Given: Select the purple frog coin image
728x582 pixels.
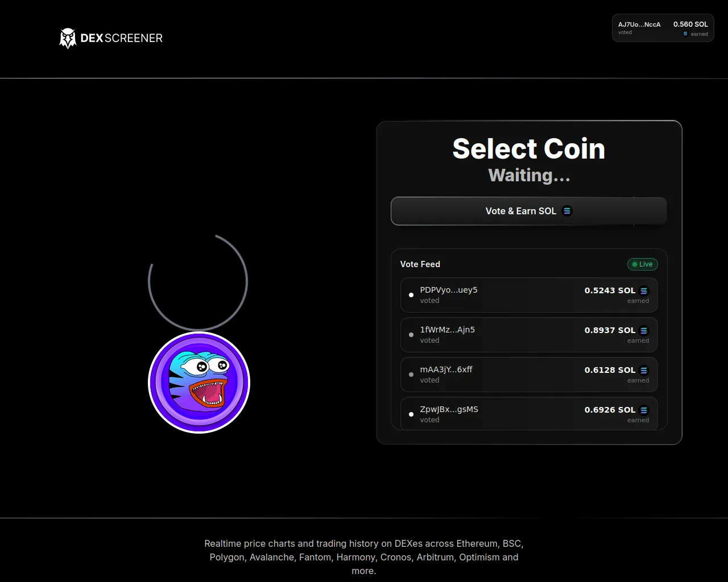Looking at the screenshot, I should [199, 383].
